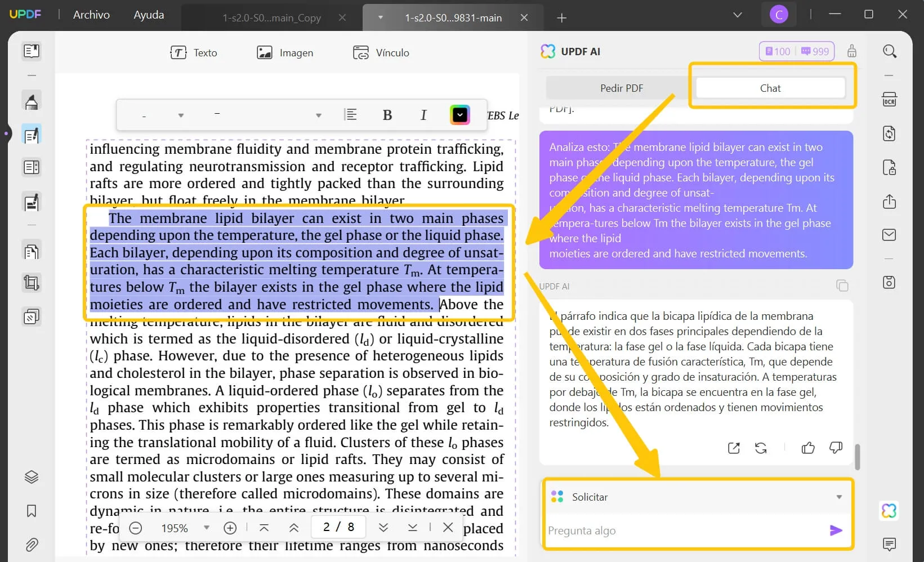Screen dimensions: 924x562
Task: Close the 1-s2.0-S0...main_Copy tab
Action: point(342,17)
